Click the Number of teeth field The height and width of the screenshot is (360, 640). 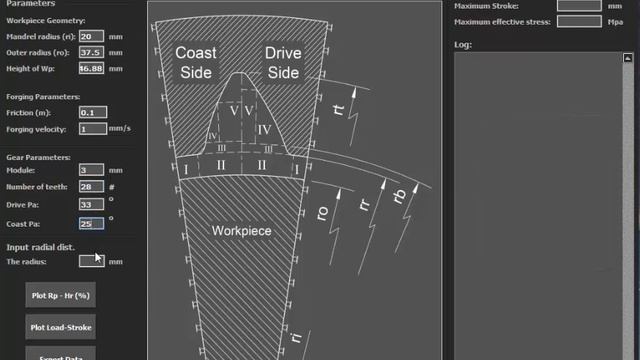tap(91, 187)
